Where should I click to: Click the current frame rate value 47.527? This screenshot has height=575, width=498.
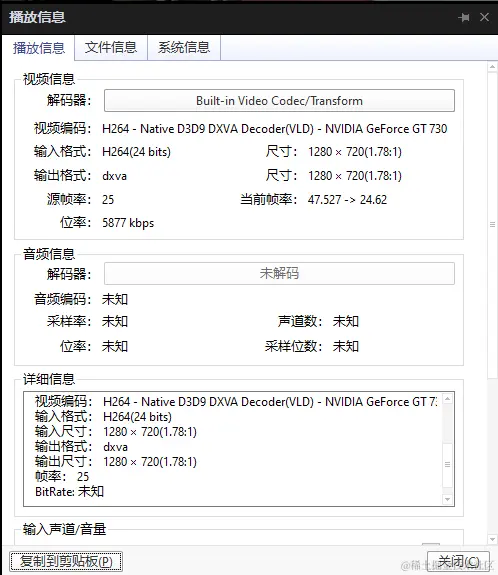click(x=325, y=200)
